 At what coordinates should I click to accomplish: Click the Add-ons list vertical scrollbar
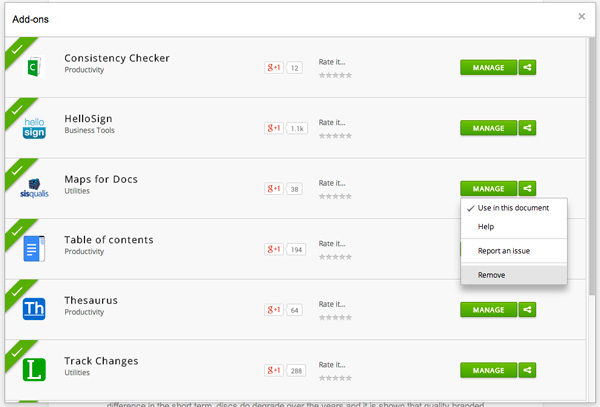592,164
